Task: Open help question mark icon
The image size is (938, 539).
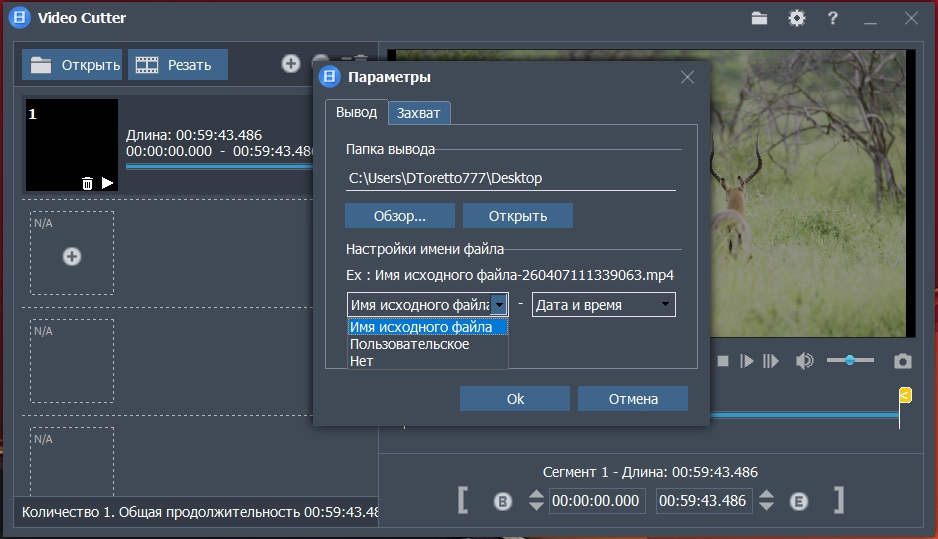Action: tap(832, 19)
